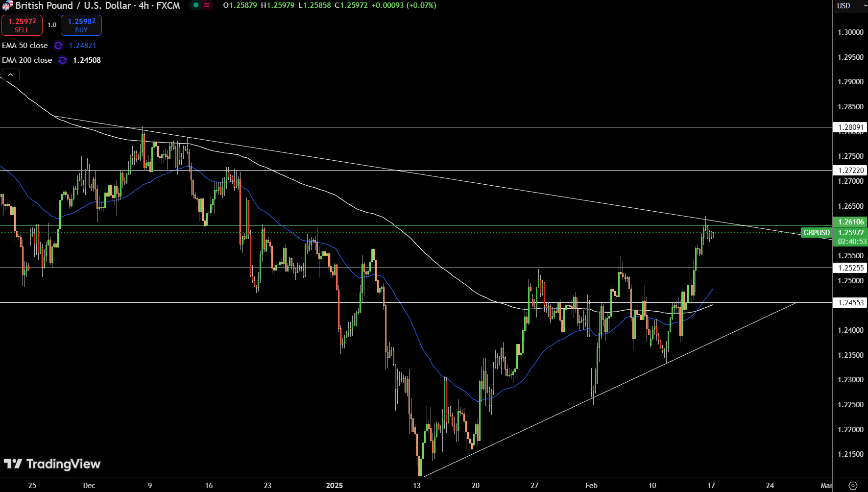The width and height of the screenshot is (868, 492).
Task: Click the 1.30000 price axis label
Action: point(850,32)
